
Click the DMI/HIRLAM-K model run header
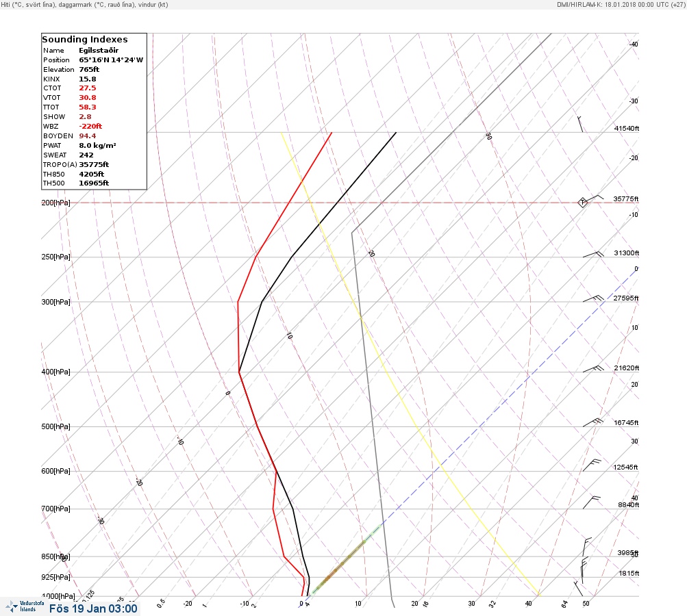pyautogui.click(x=621, y=4)
